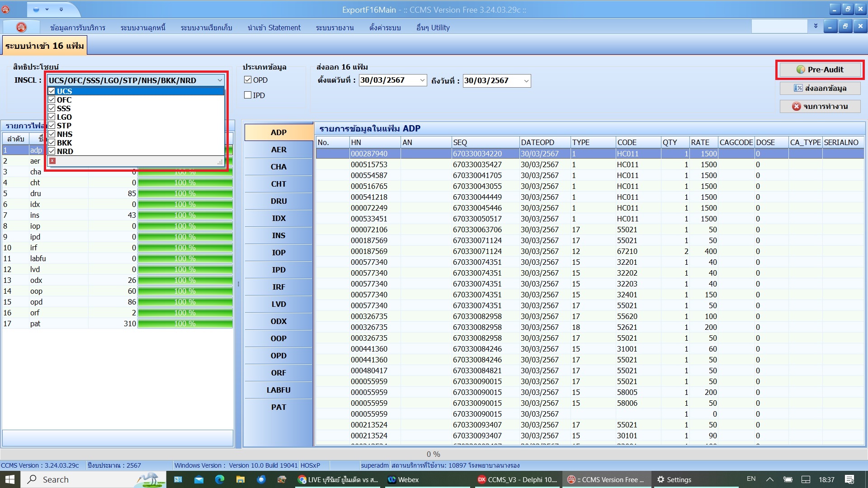Open Chrome LIVE tab from taskbar
This screenshot has width=868, height=488.
(338, 479)
